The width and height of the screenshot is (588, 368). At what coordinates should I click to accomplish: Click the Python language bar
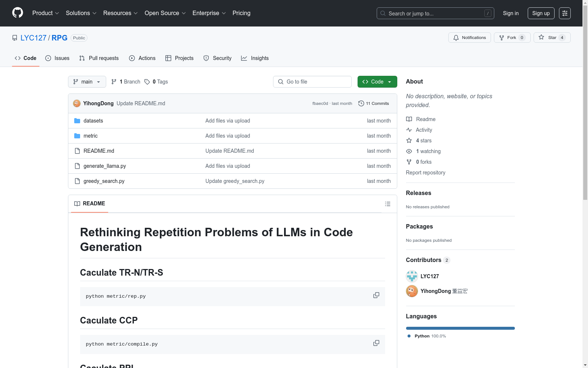pyautogui.click(x=460, y=328)
